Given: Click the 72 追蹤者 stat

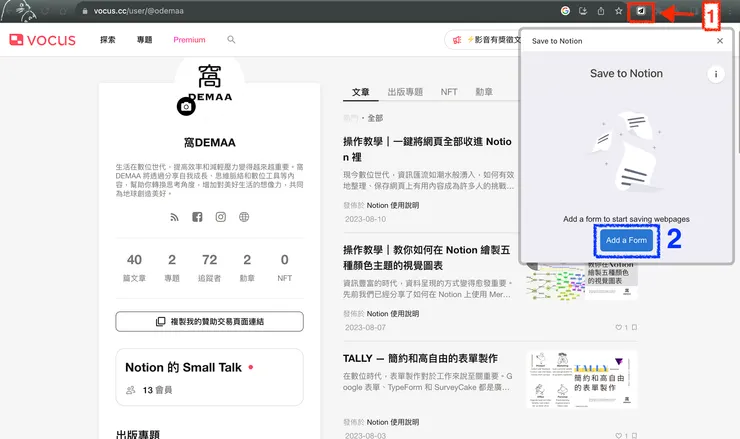Looking at the screenshot, I should pos(210,268).
